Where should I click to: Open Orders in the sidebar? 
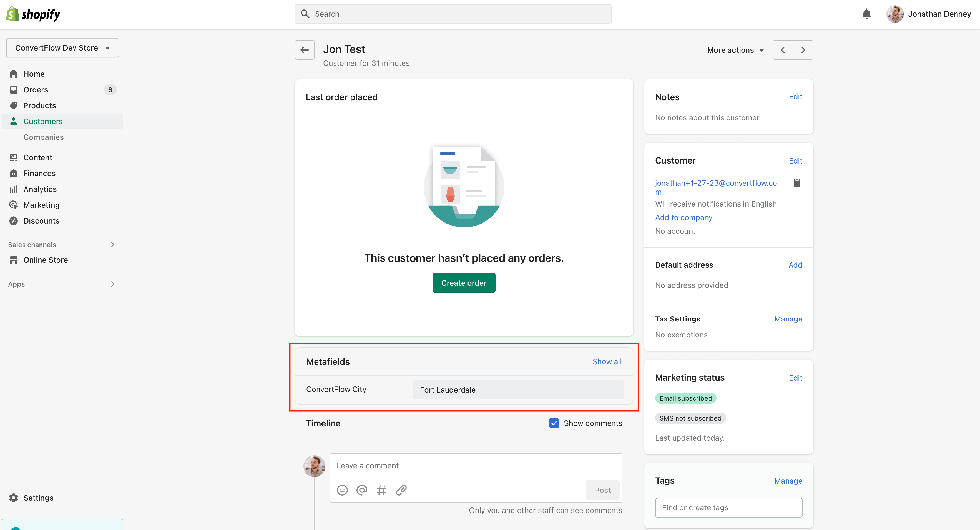(36, 90)
